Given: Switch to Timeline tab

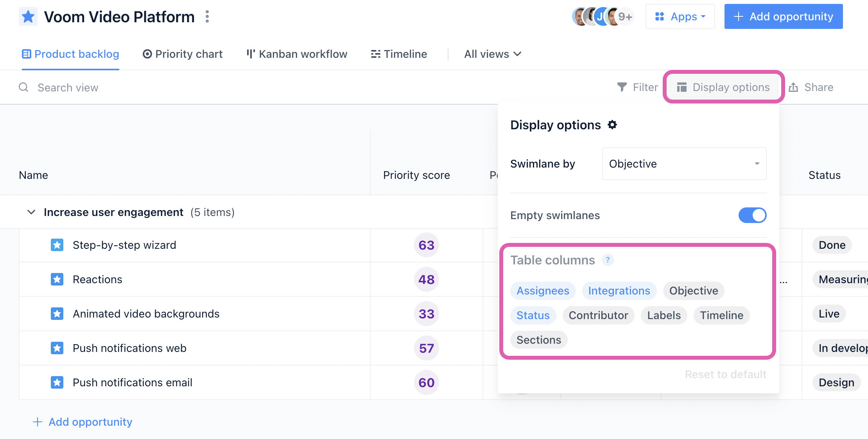Looking at the screenshot, I should point(399,54).
